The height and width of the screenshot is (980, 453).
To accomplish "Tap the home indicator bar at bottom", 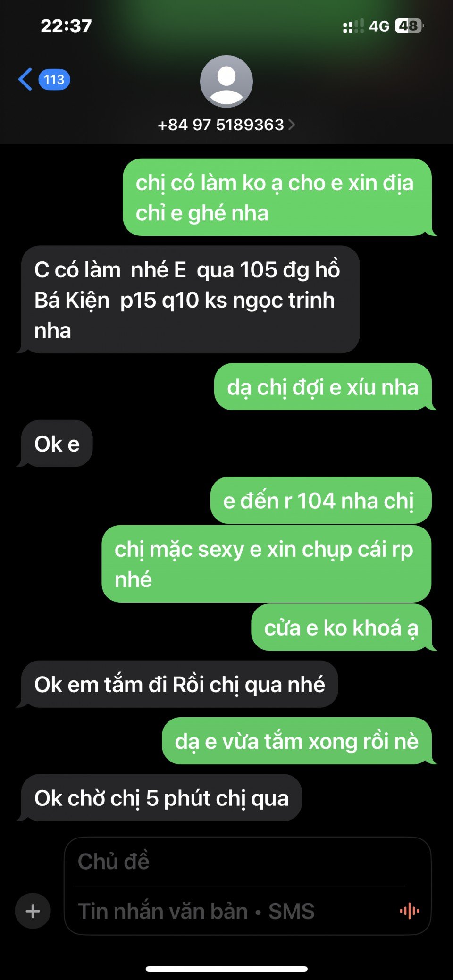I will point(226,969).
